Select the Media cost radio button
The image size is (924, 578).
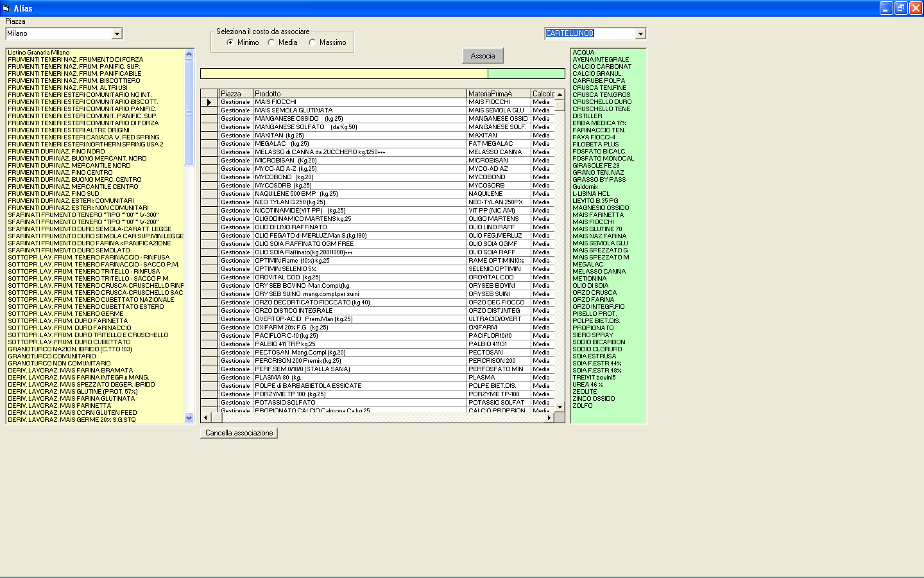271,42
